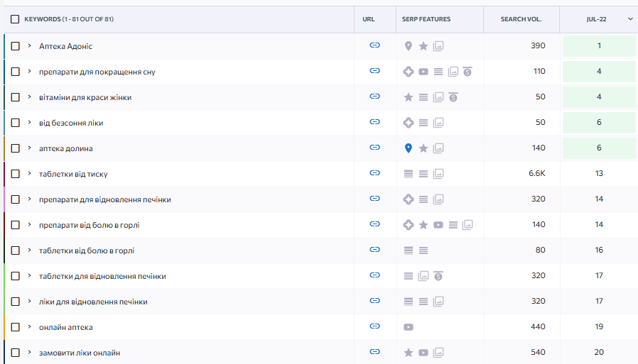Expand the вітаміни для краси жінки row
Screen dimensions: 638x364
29,96
